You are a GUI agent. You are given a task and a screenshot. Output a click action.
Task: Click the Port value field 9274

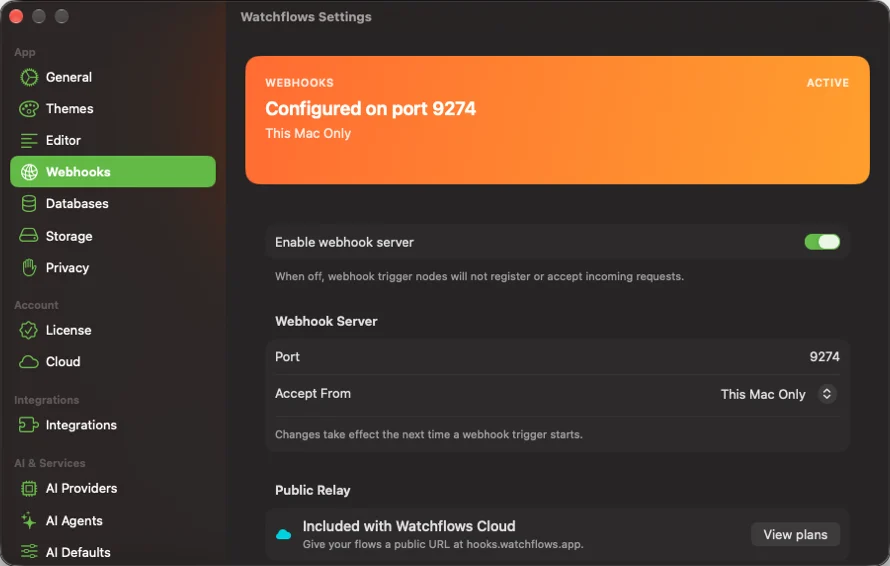pos(824,357)
